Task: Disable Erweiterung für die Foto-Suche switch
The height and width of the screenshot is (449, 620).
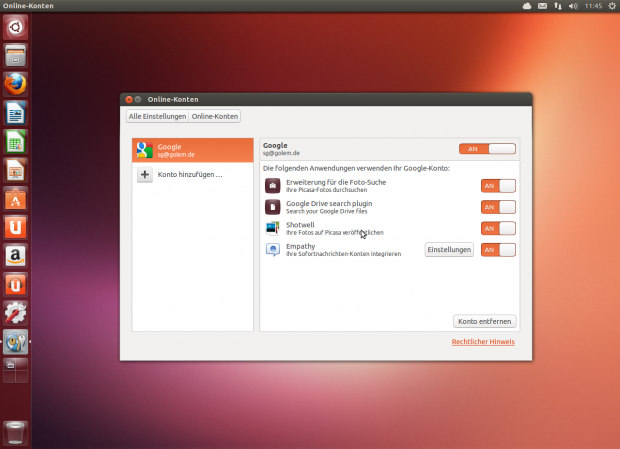Action: click(498, 185)
